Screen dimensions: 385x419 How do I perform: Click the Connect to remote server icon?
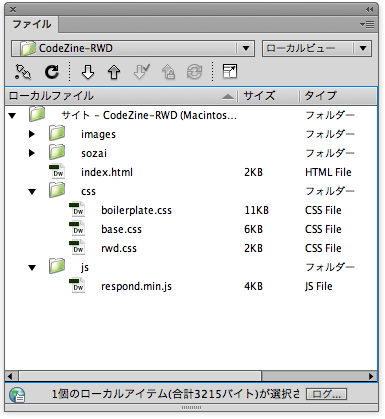pyautogui.click(x=23, y=72)
